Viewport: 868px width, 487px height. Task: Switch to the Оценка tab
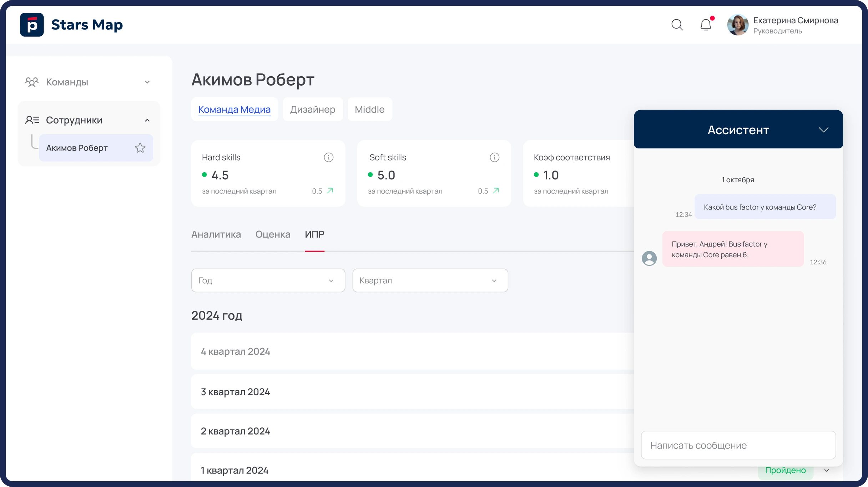point(273,234)
